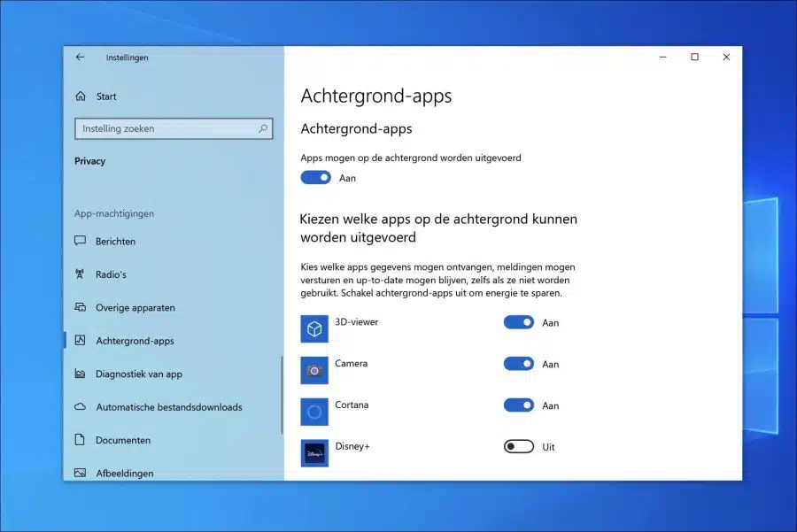This screenshot has width=797, height=532.
Task: Click the Privacy heading
Action: [90, 161]
